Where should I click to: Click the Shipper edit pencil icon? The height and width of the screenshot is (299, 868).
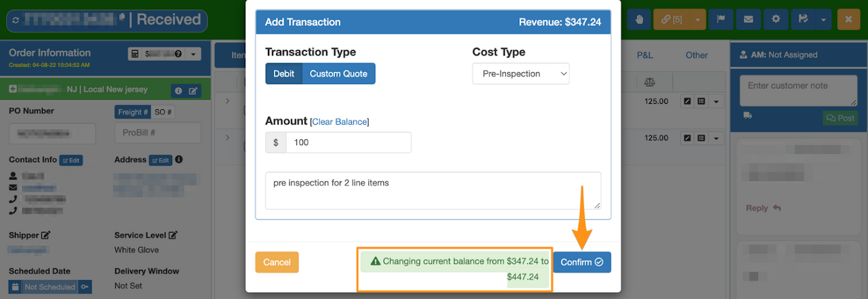46,235
